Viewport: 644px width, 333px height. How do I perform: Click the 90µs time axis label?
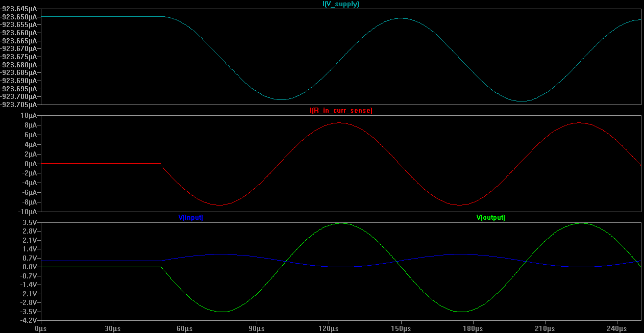click(x=257, y=328)
